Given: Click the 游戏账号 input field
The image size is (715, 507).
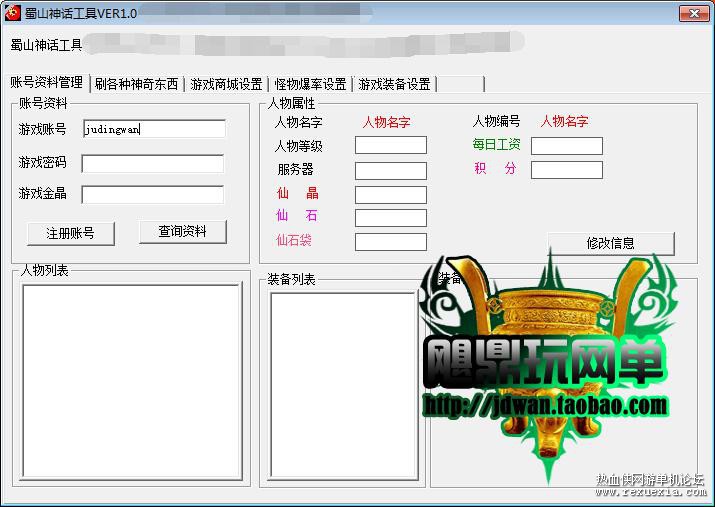Looking at the screenshot, I should coord(154,129).
